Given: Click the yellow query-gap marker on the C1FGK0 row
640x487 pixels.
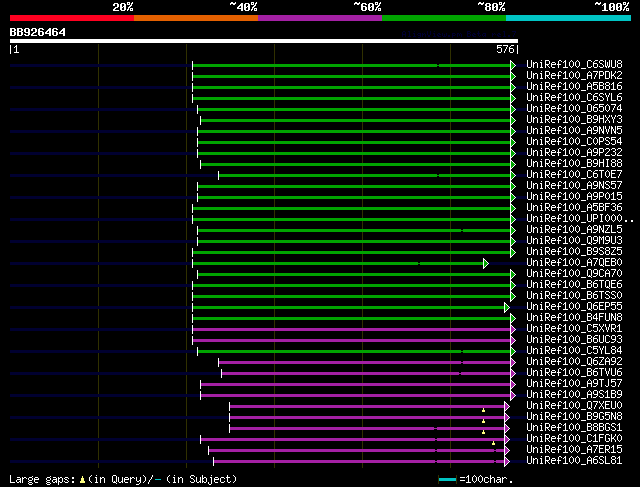Looking at the screenshot, I should pyautogui.click(x=493, y=443).
